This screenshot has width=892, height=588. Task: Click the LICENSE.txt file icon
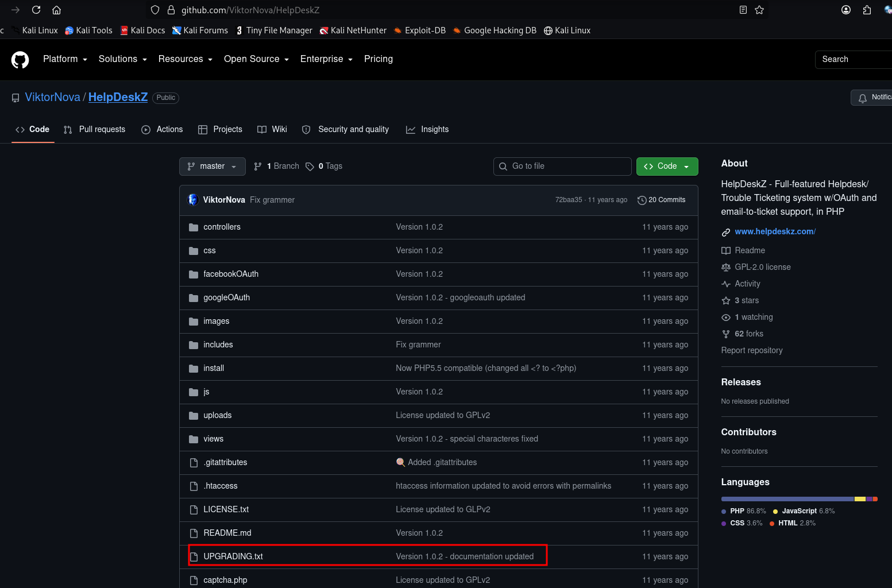click(194, 510)
